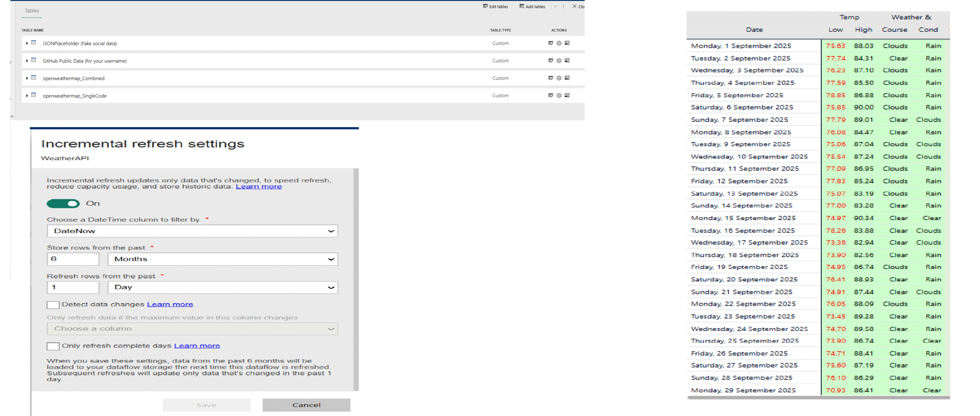The height and width of the screenshot is (416, 980).
Task: Click the Edit tables toolbar icon
Action: click(x=485, y=7)
